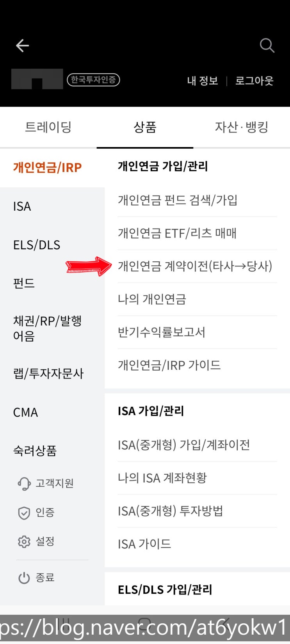
Task: Open 내 정보 link
Action: (202, 81)
